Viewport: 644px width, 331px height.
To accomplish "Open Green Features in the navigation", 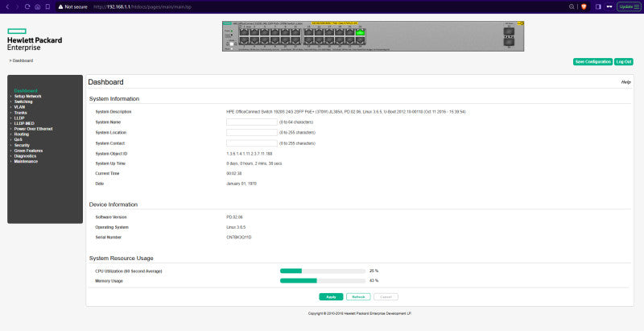I will click(x=28, y=151).
